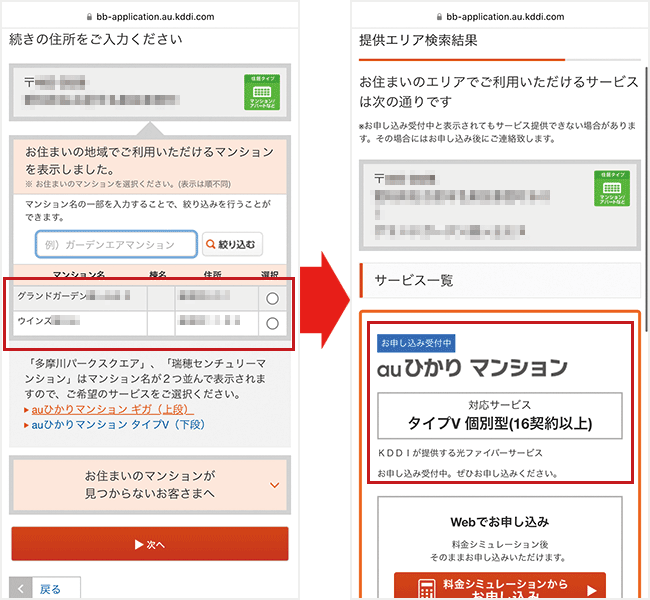Click the お申し込み受付中 blue badge

point(416,343)
